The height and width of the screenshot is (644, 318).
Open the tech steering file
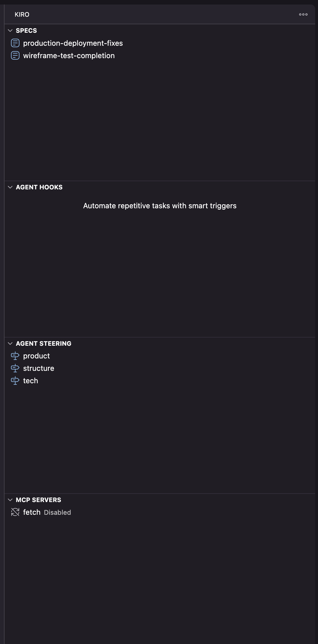coord(30,381)
